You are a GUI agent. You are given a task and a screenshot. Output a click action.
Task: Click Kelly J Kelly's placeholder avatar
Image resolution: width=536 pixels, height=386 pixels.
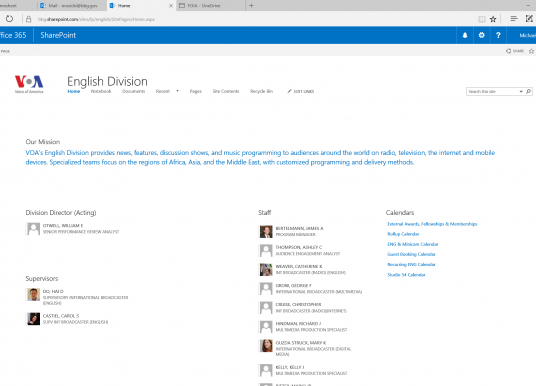[x=266, y=370]
